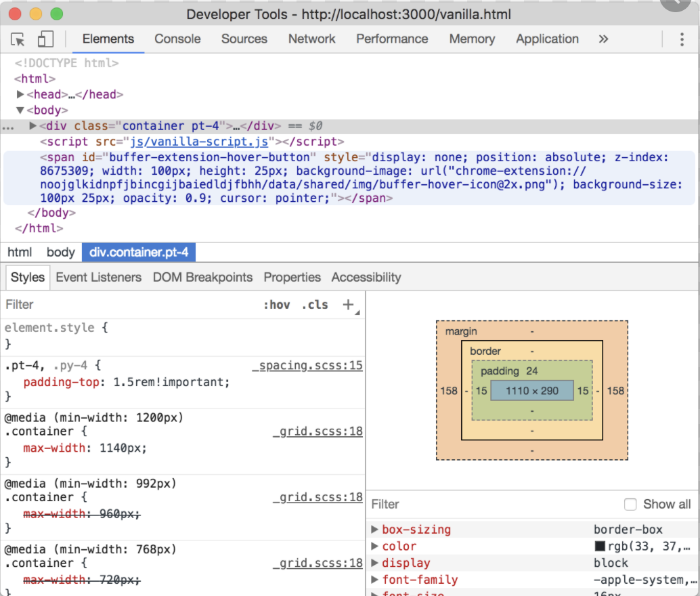Click the padding-top: 1.5rem!important declaration
Viewport: 700px width, 596px height.
(127, 383)
